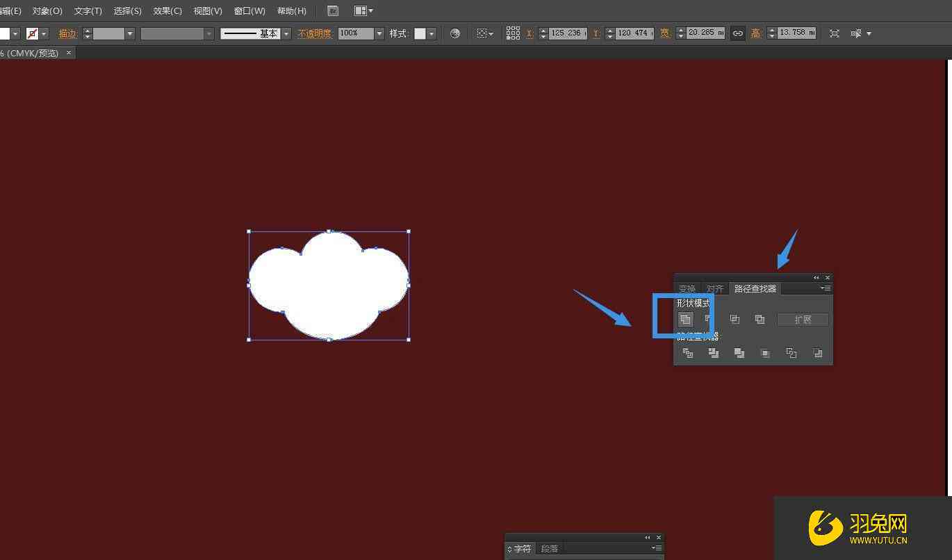
Task: Apply the Outline pathfinder
Action: tap(791, 353)
